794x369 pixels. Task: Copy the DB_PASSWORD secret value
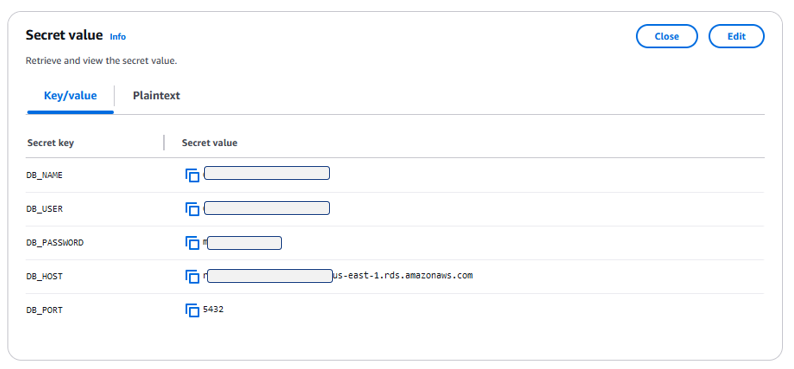click(x=192, y=243)
